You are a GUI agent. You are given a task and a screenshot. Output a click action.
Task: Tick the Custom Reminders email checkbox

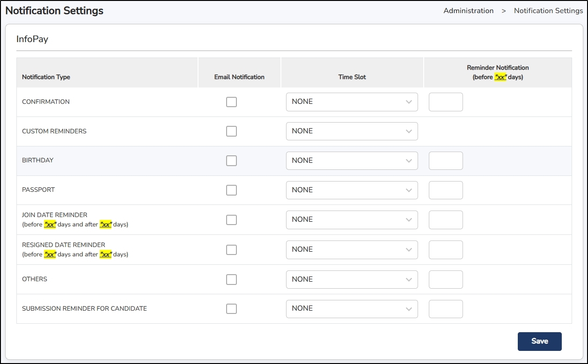231,131
